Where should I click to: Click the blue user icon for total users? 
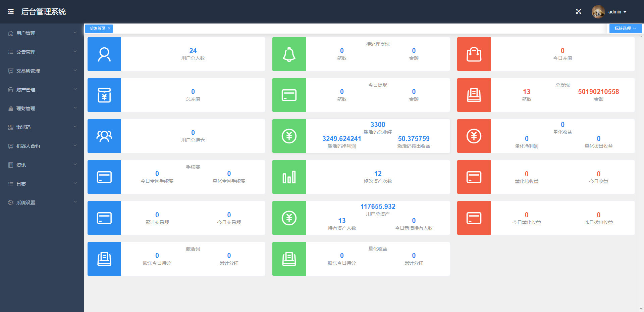click(104, 54)
